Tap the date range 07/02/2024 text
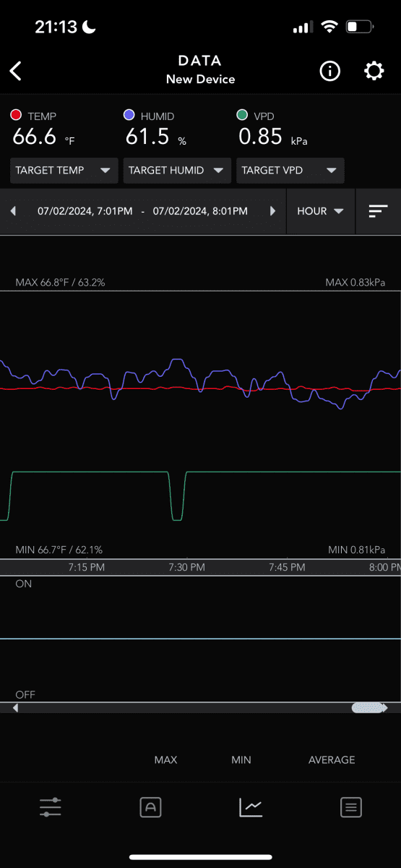This screenshot has width=401, height=868. (x=142, y=211)
